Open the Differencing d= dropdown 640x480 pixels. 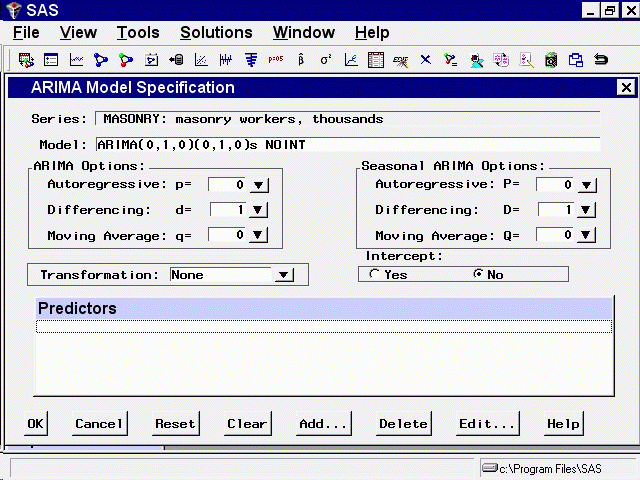[x=258, y=210]
